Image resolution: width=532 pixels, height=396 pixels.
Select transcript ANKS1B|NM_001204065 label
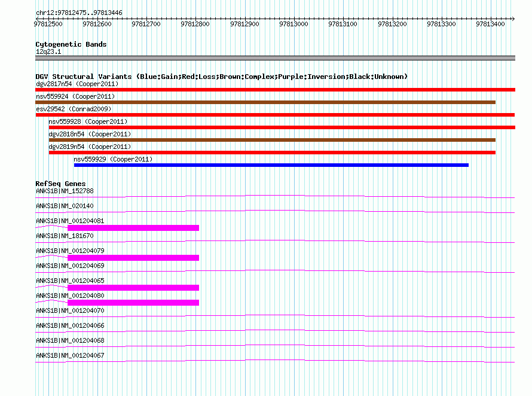(70, 281)
